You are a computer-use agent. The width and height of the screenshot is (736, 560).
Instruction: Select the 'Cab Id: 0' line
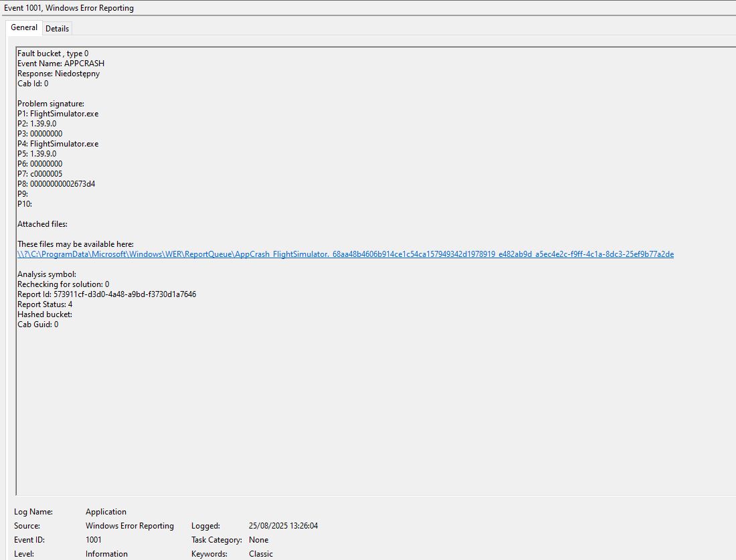pos(33,84)
